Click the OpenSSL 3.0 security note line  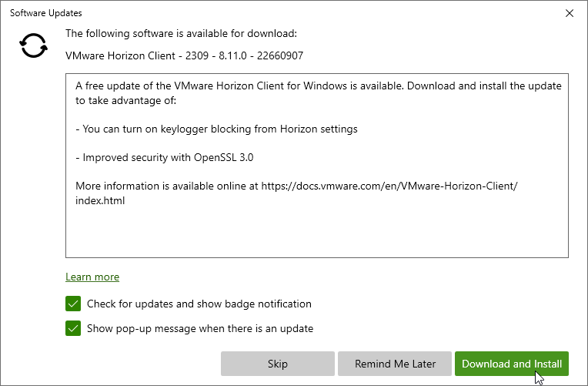(164, 157)
